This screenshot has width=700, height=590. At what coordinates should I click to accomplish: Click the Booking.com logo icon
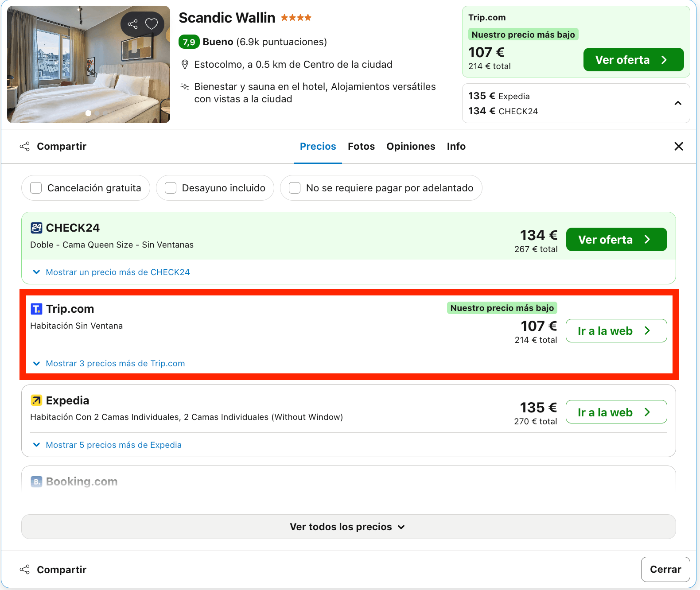36,481
